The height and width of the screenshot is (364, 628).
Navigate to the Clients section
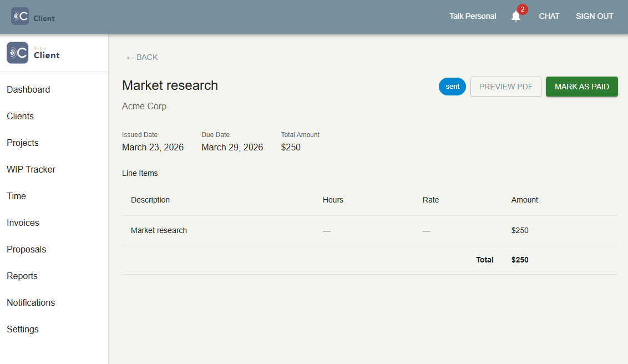(x=20, y=116)
